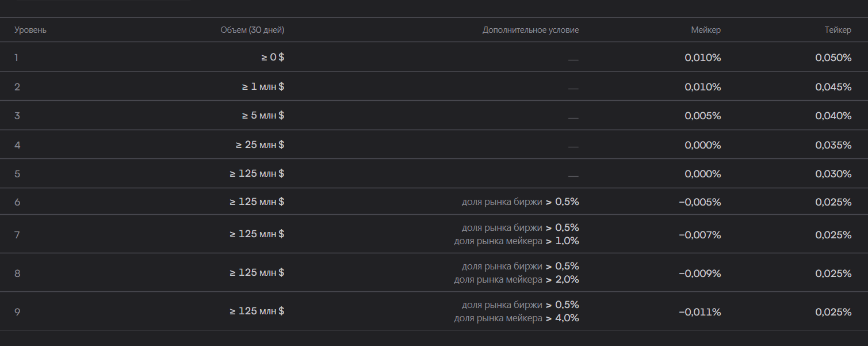The height and width of the screenshot is (346, 868).
Task: Click maker fee 0,005% in level 3
Action: coord(702,116)
